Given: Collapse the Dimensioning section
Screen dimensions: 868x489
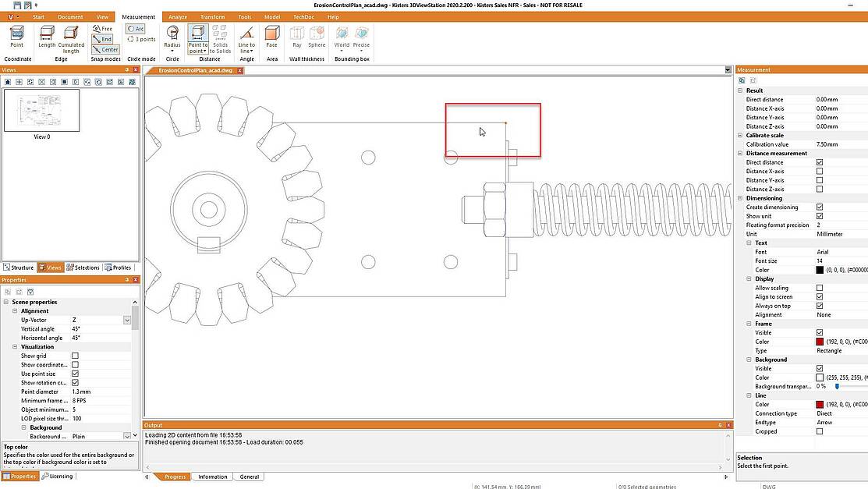Looking at the screenshot, I should (x=740, y=197).
